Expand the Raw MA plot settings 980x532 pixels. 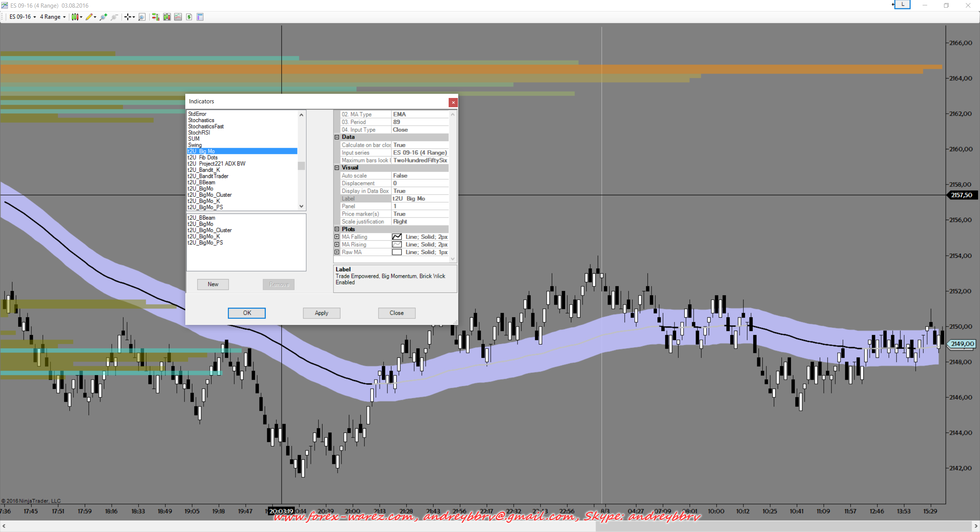pos(337,252)
